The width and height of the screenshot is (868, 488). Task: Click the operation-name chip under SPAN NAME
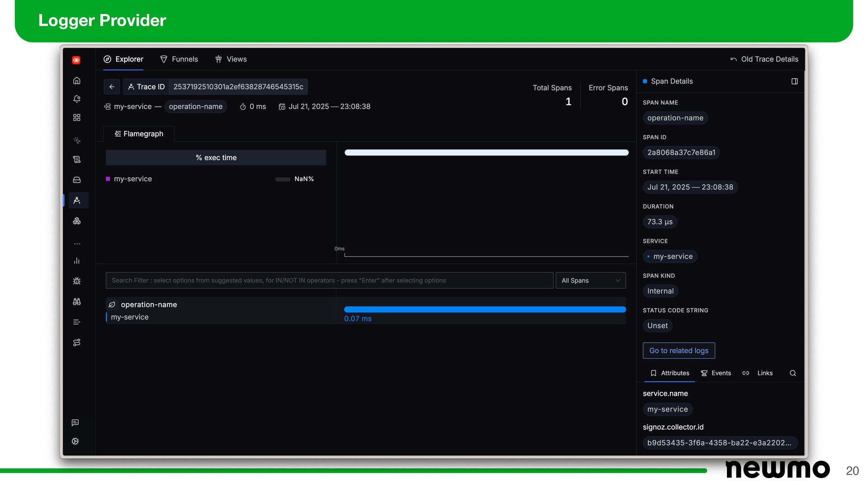[x=675, y=118]
